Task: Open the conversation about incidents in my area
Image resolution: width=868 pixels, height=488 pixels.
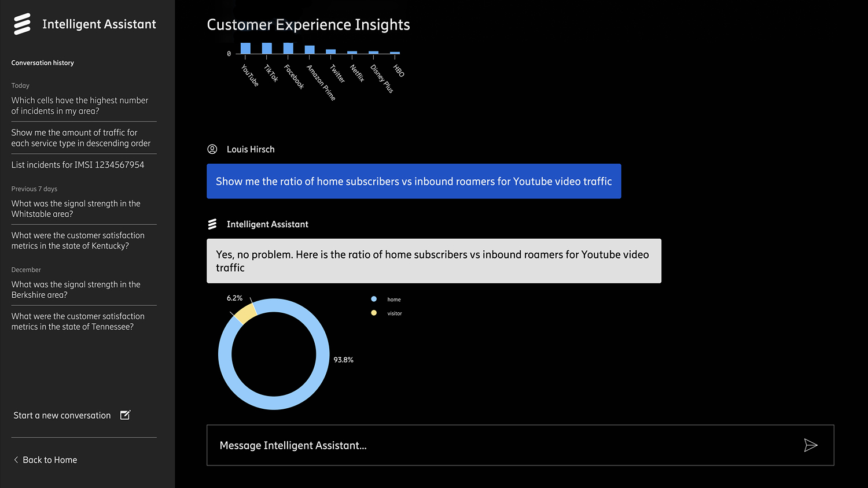Action: [x=79, y=105]
